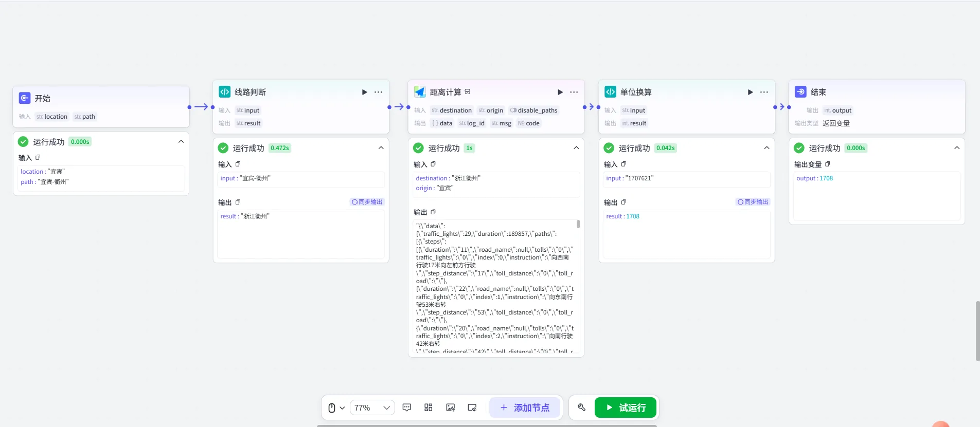Collapse the 单位换算 run result panel
The height and width of the screenshot is (427, 980).
click(x=767, y=148)
